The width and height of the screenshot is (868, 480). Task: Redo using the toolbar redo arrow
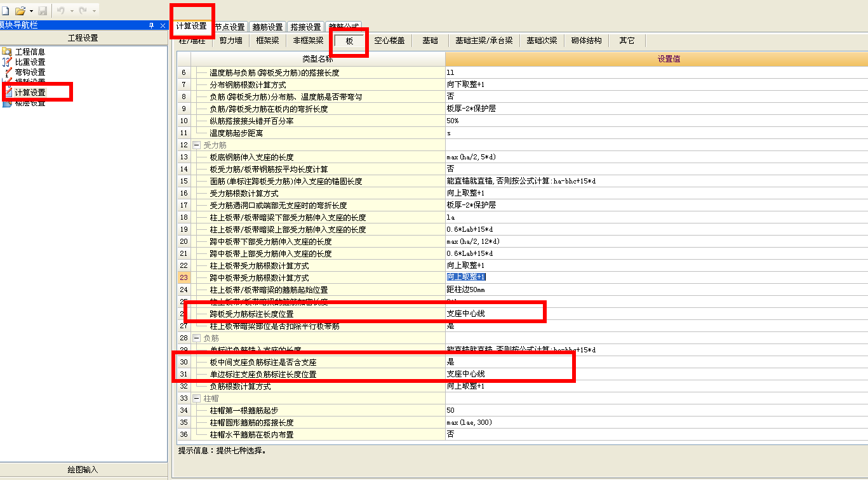point(83,11)
